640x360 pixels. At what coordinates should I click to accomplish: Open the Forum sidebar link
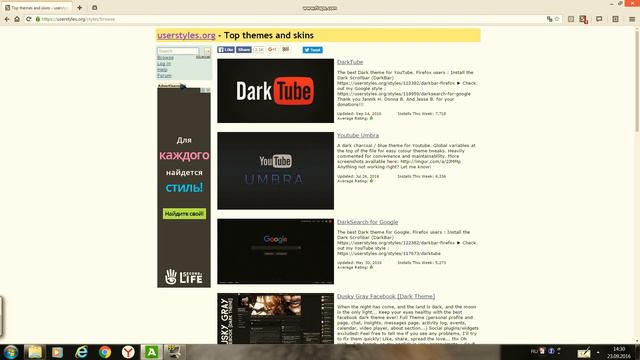click(x=164, y=76)
